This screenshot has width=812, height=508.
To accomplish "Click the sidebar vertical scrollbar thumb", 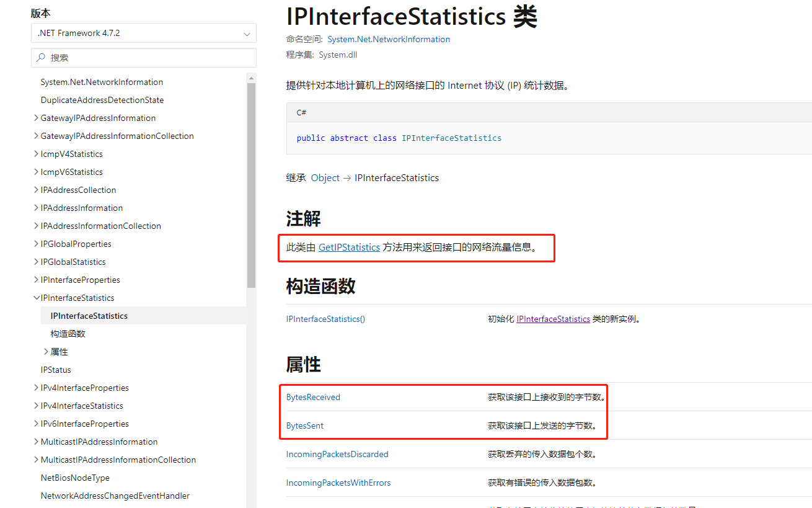I will (x=251, y=185).
